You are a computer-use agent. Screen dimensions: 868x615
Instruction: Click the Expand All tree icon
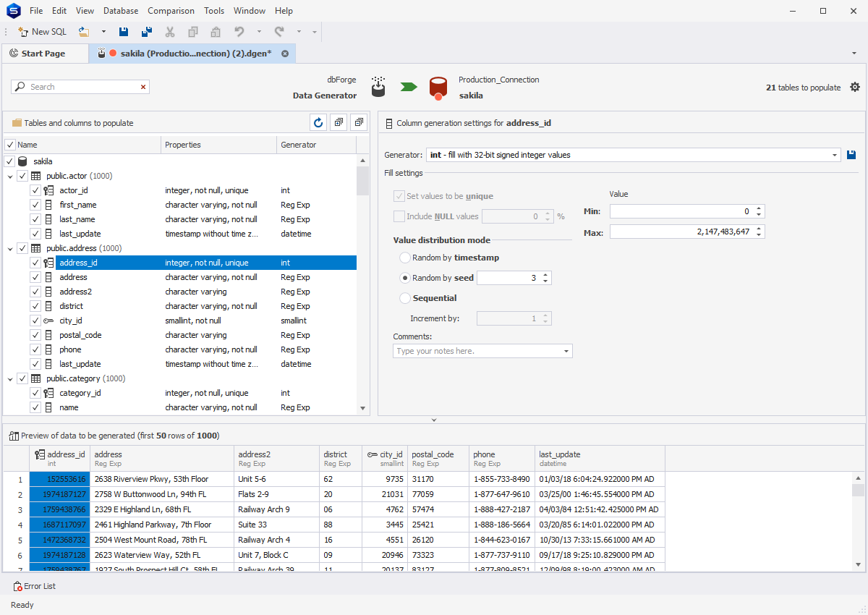tap(339, 123)
